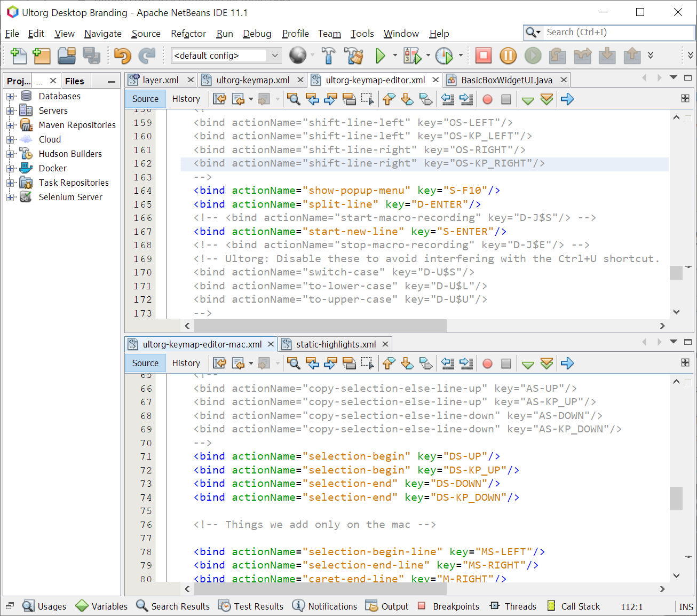Click the Open Project icon
Viewport: 697px width, 616px height.
coord(67,55)
